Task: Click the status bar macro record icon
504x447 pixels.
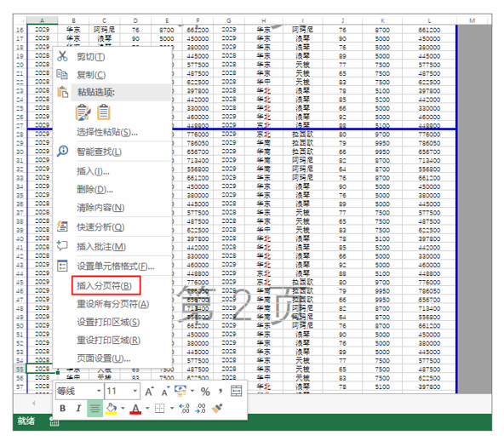Action: pyautogui.click(x=54, y=421)
